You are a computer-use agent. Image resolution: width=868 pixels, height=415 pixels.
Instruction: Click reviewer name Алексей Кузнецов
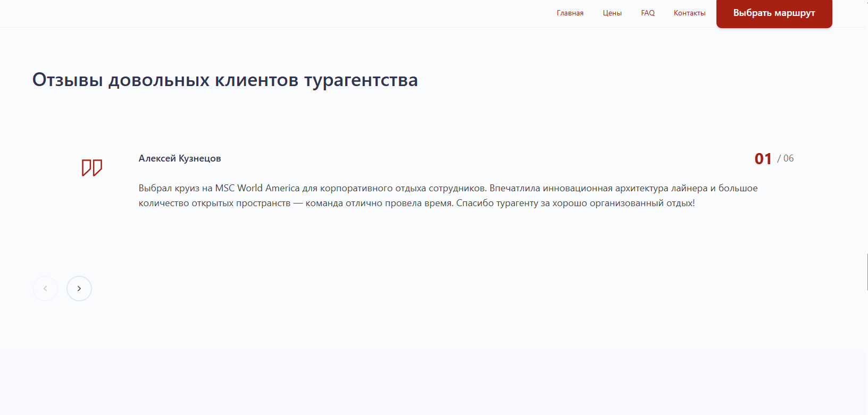pyautogui.click(x=180, y=158)
